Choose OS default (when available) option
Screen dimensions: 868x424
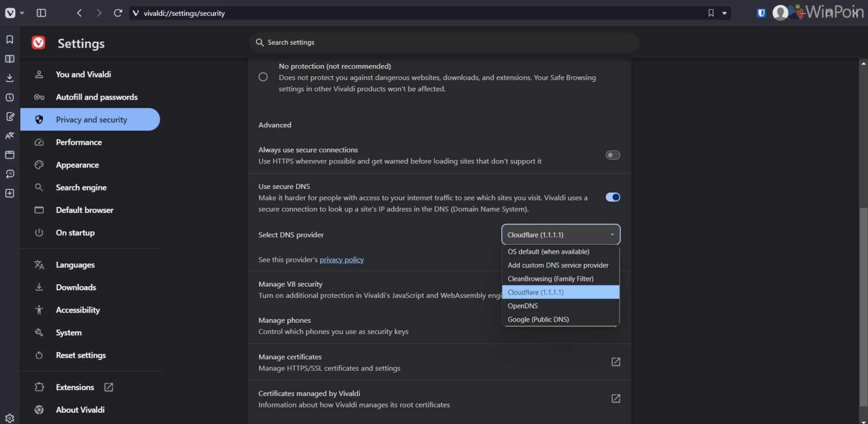(x=561, y=252)
